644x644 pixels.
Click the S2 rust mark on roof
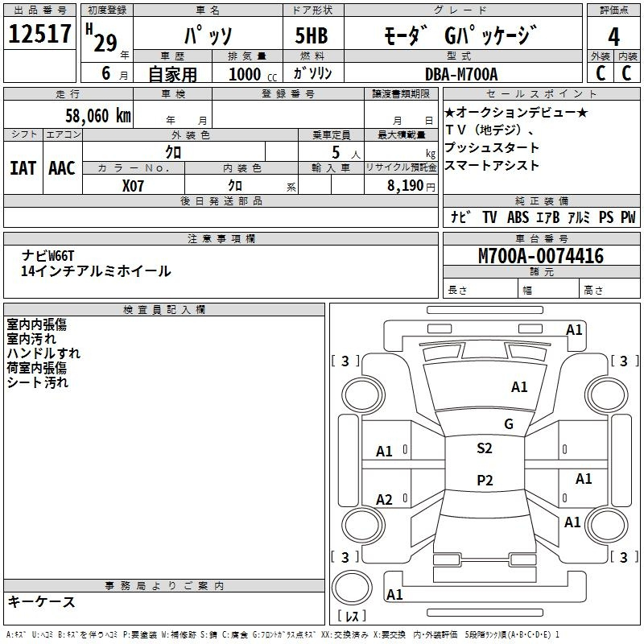click(484, 448)
